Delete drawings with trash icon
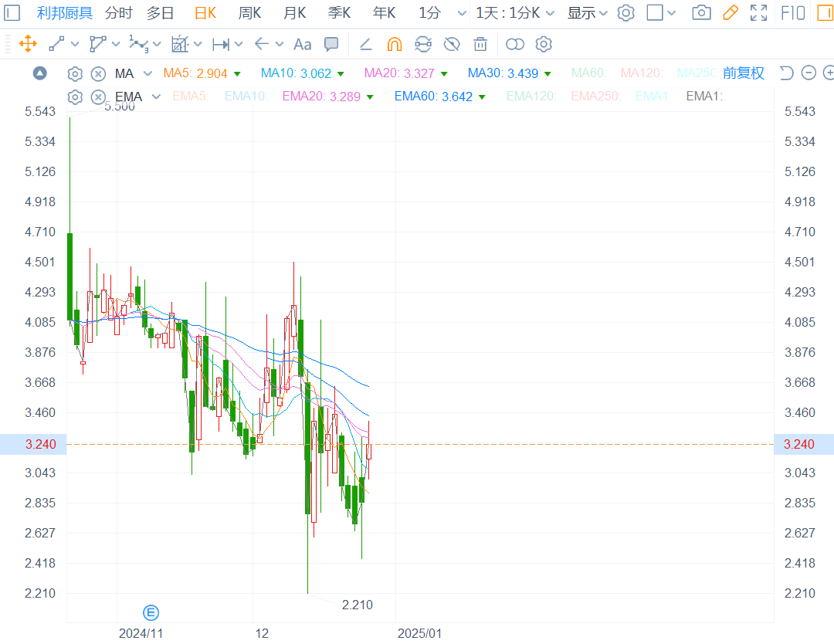 [480, 44]
